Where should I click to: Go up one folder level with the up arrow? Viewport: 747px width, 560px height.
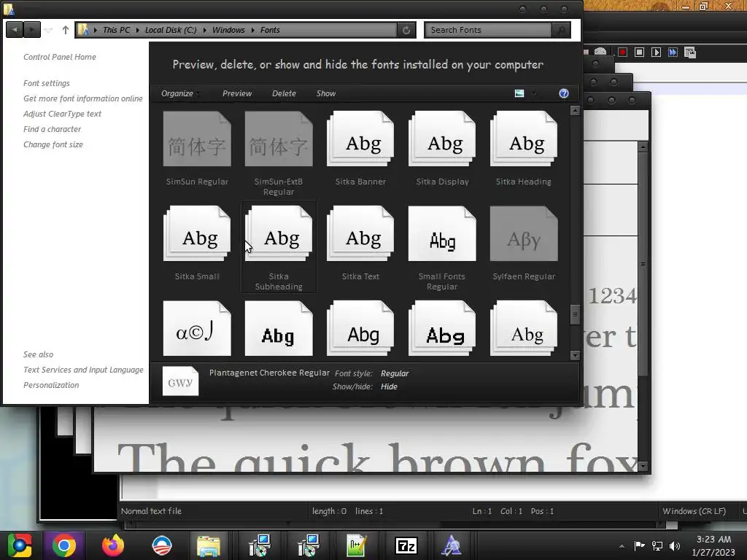[x=65, y=30]
